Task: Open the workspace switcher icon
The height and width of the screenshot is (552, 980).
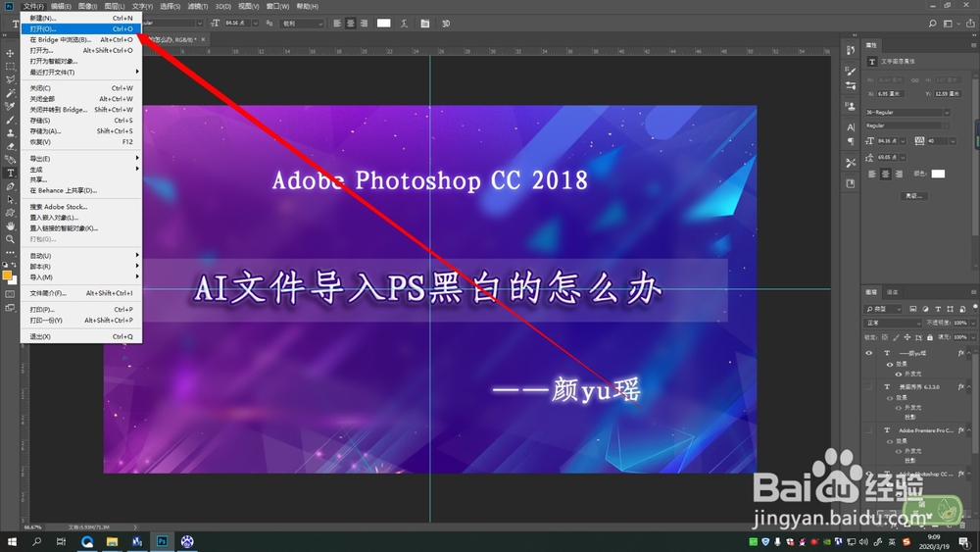Action: pyautogui.click(x=950, y=24)
